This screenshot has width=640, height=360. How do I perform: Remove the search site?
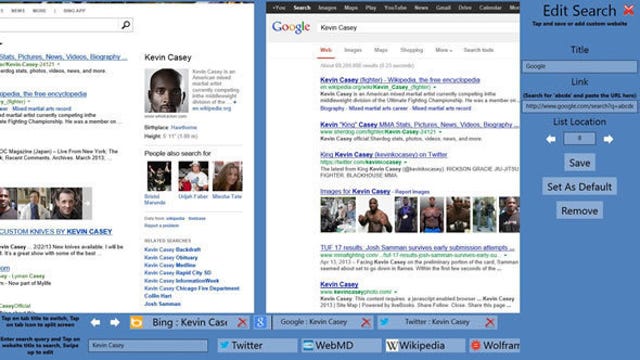click(579, 211)
